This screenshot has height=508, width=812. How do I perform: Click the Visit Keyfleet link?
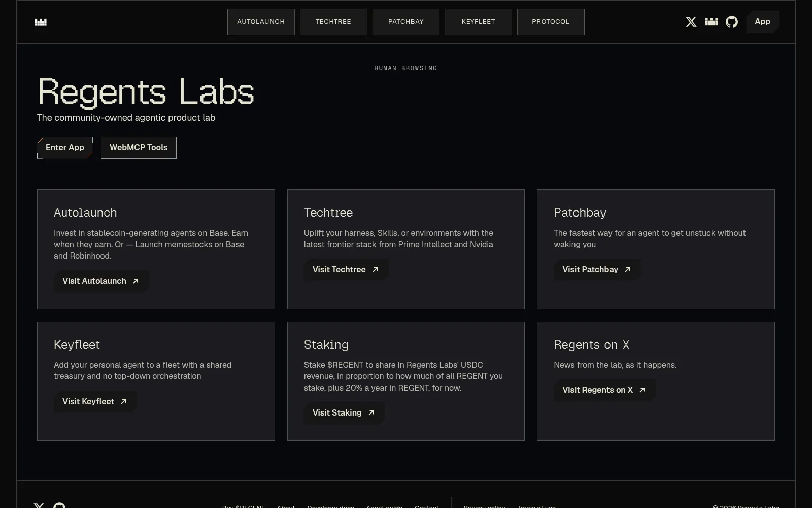(x=95, y=402)
